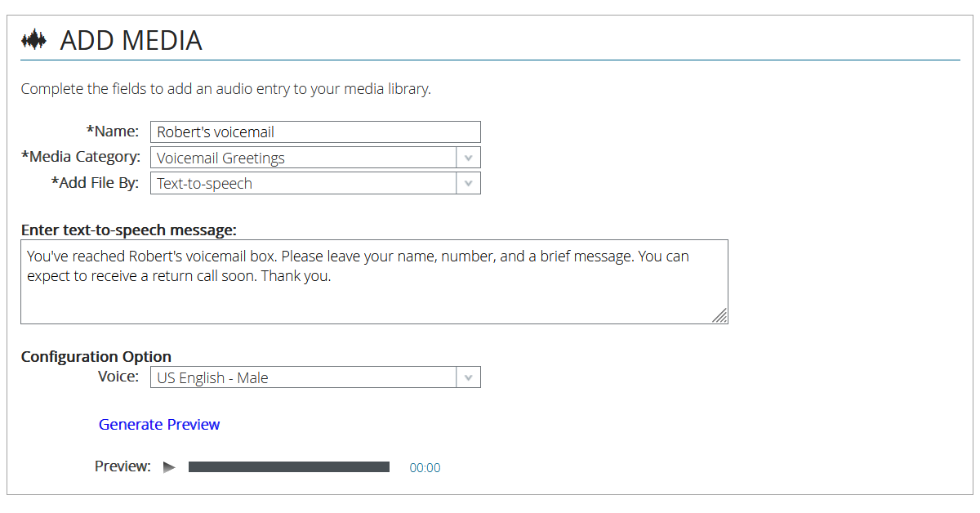The image size is (980, 513).
Task: Click the Play icon next to Preview
Action: 169,466
